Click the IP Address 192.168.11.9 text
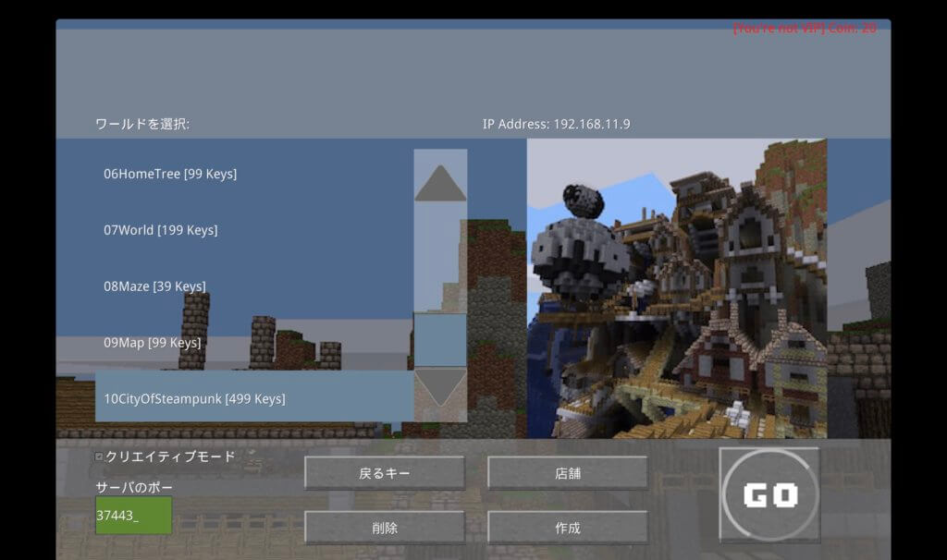 coord(556,124)
